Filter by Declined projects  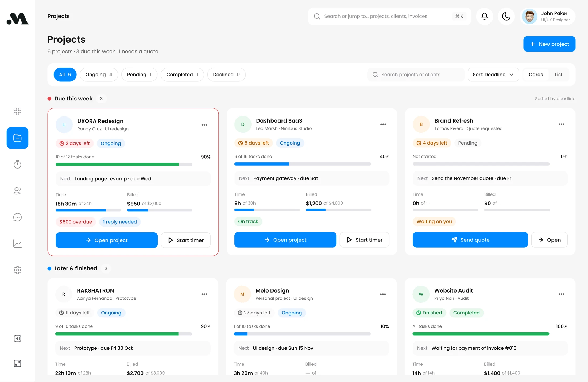tap(226, 75)
